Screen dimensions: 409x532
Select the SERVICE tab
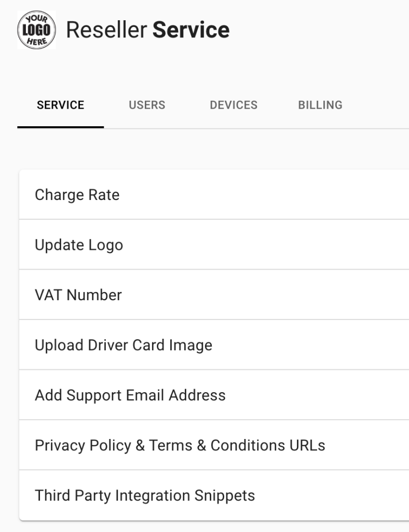[x=60, y=105]
